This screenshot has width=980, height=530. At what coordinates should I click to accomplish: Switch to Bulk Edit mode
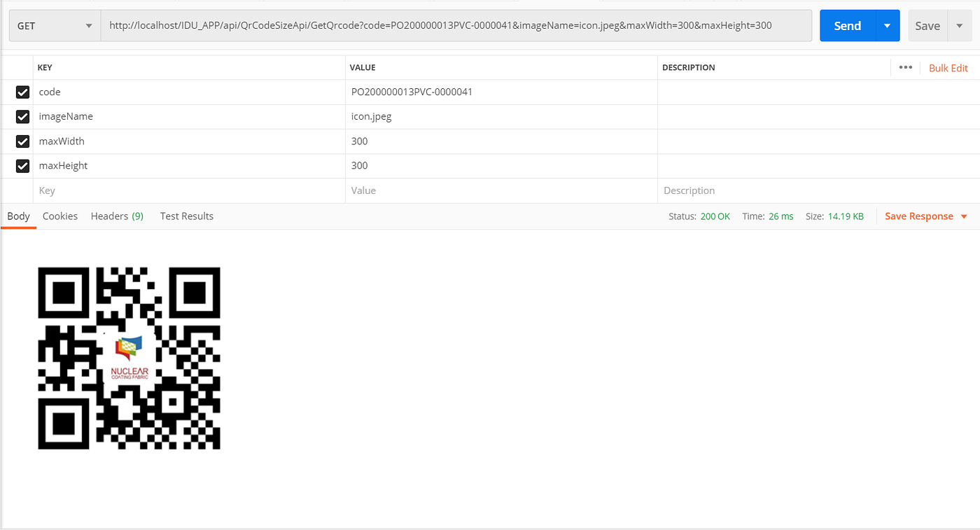[948, 67]
